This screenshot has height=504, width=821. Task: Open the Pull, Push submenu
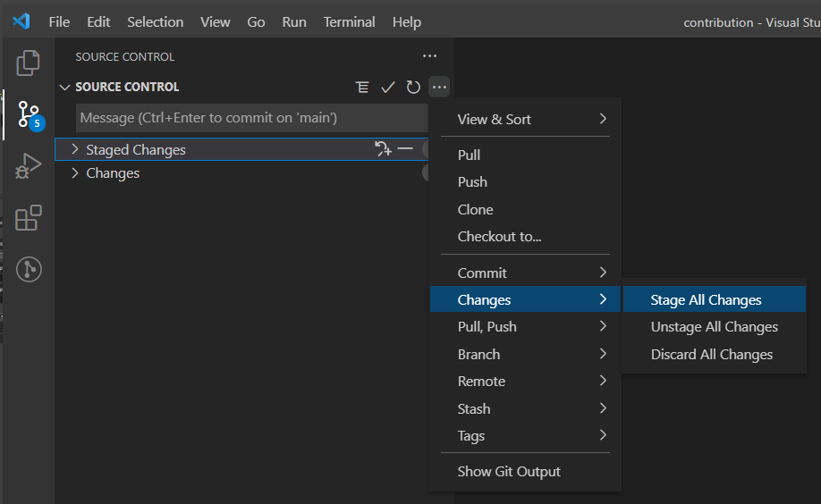pos(525,326)
